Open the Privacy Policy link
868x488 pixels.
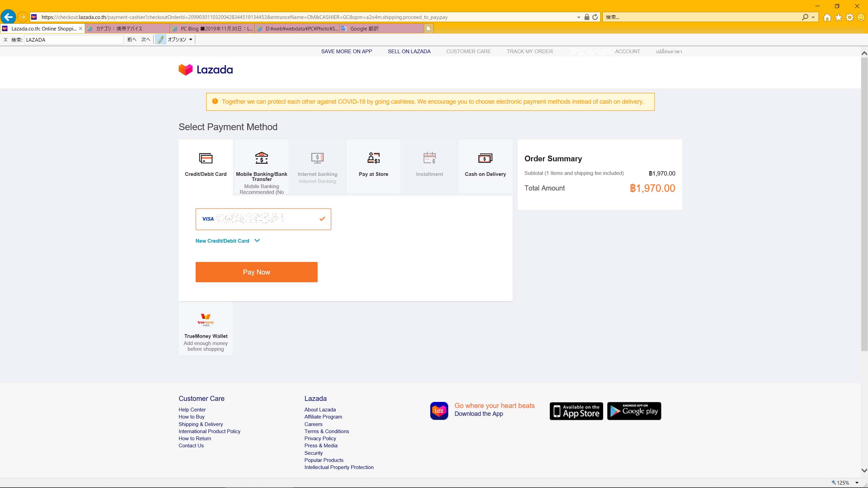(x=320, y=439)
